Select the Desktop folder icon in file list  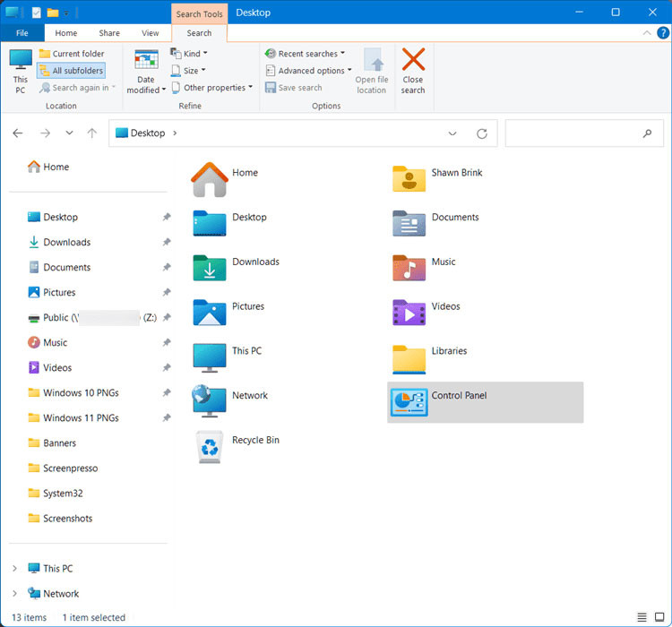coord(209,224)
